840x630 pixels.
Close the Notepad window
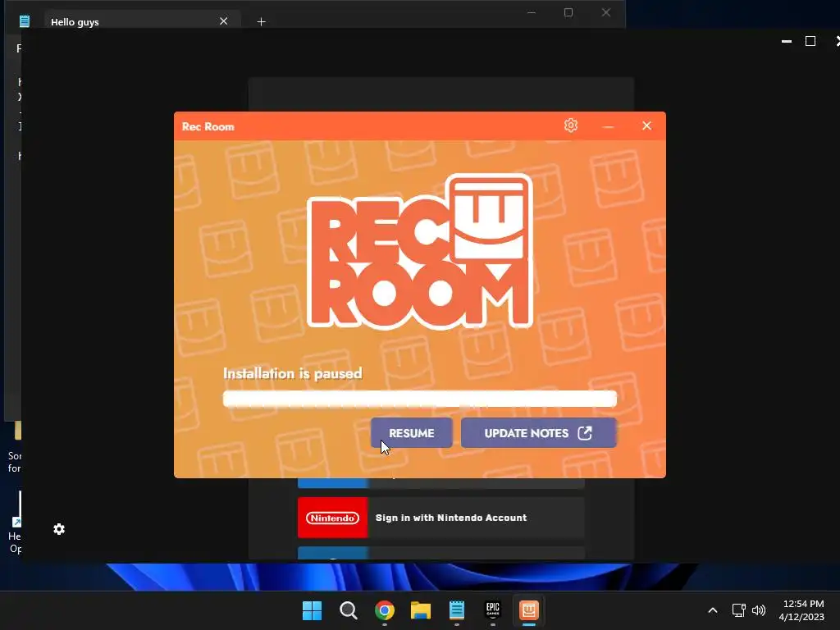pyautogui.click(x=606, y=12)
